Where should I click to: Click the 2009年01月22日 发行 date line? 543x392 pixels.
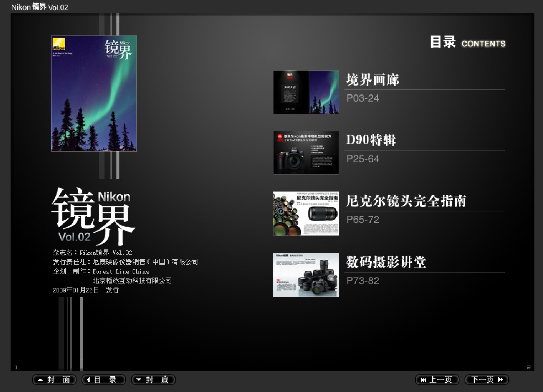(86, 290)
